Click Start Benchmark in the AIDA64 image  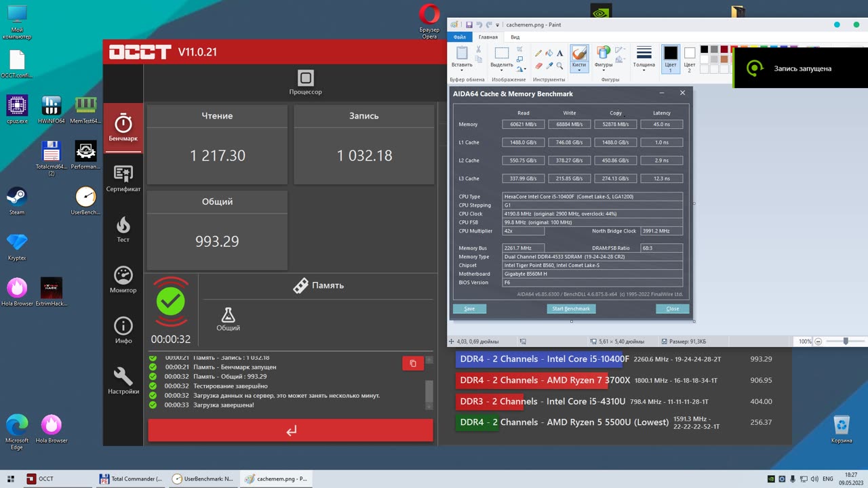coord(571,308)
